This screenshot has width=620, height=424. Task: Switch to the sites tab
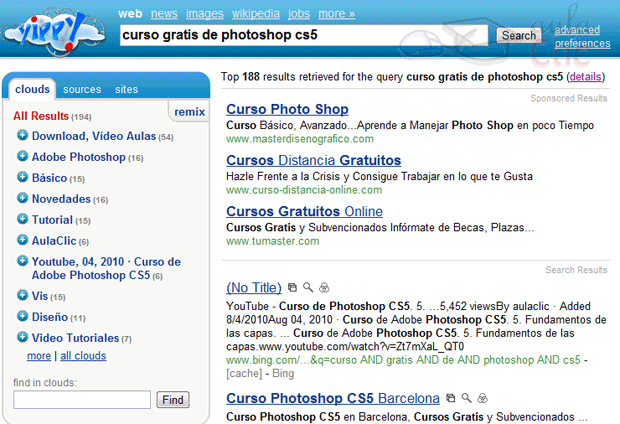127,90
